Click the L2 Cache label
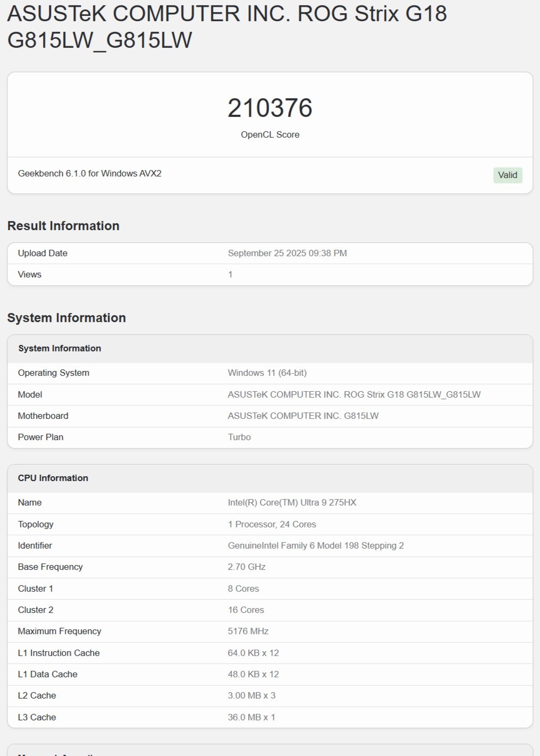Image resolution: width=540 pixels, height=756 pixels. 37,695
